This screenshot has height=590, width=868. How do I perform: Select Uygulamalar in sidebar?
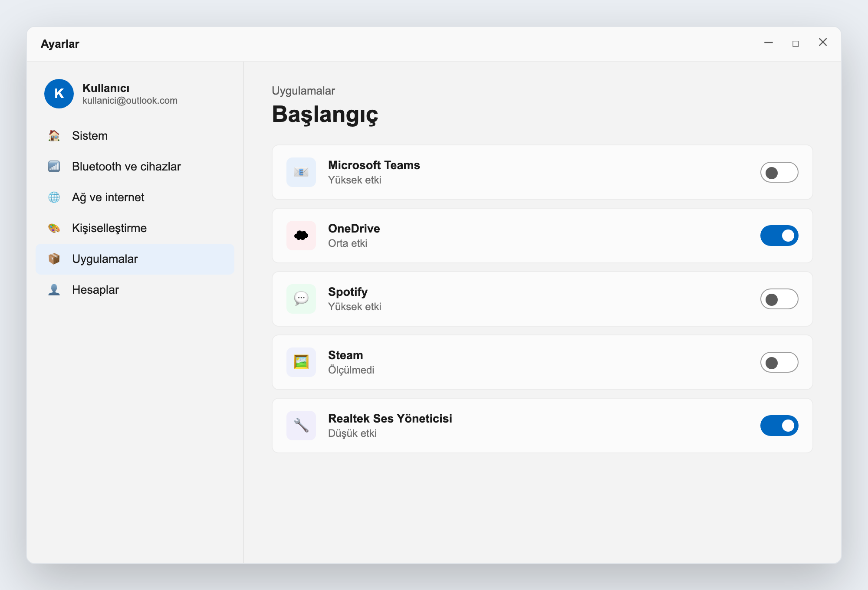(x=135, y=259)
